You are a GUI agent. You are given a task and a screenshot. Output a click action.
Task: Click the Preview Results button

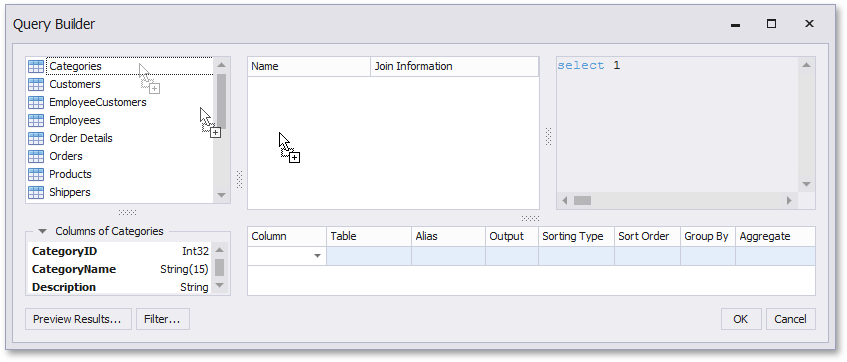(78, 319)
